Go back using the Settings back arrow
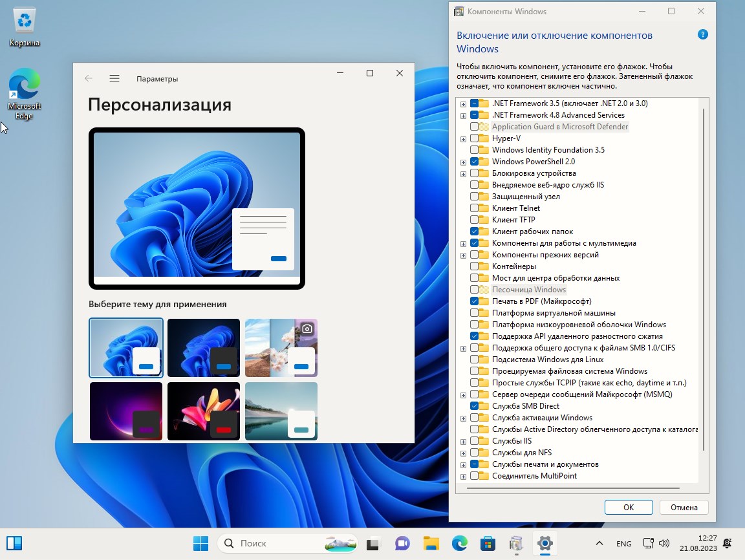745x560 pixels. [88, 78]
